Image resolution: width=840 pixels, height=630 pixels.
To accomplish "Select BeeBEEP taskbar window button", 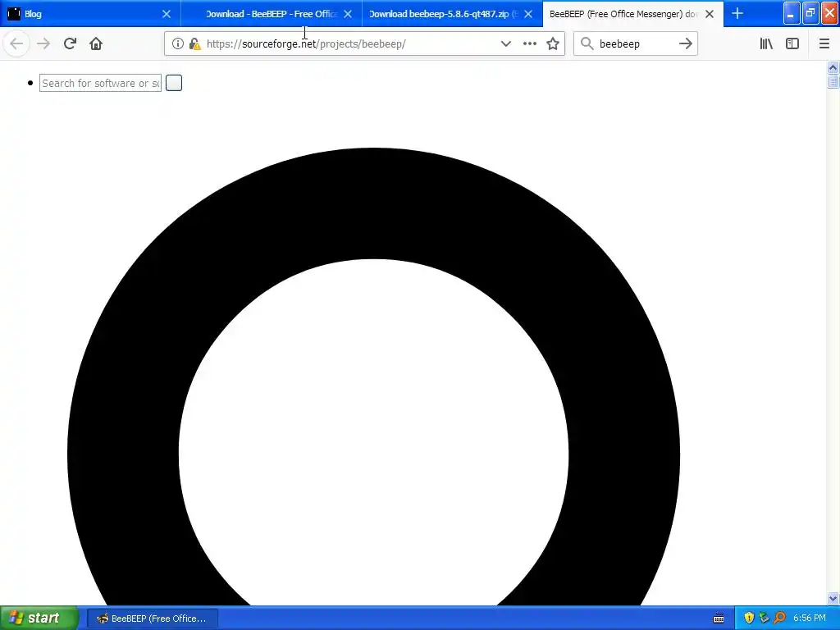I will click(x=152, y=619).
